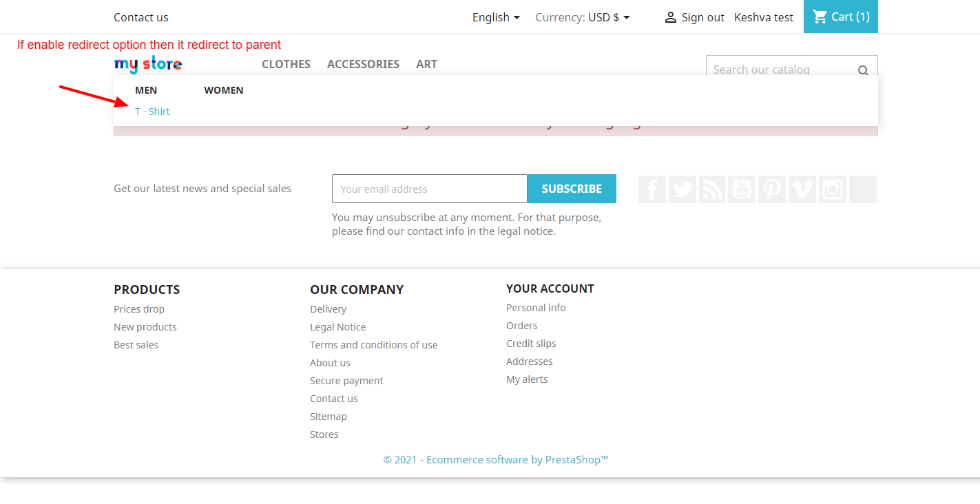Open Prices drop link
This screenshot has width=980, height=504.
click(139, 309)
